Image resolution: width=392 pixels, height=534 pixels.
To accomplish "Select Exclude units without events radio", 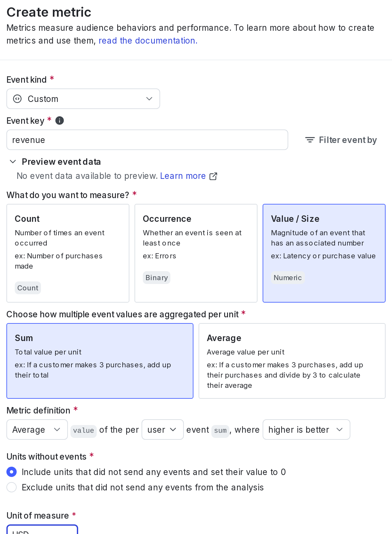I will (12, 487).
